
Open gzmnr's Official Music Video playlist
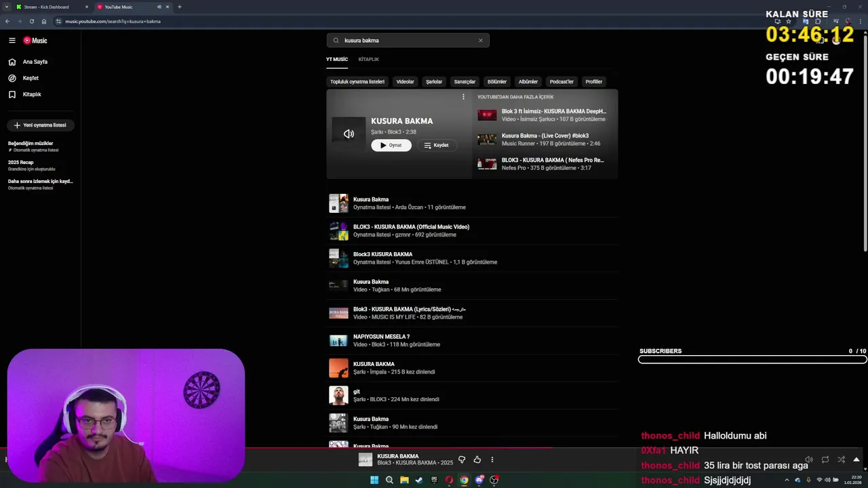(472, 231)
